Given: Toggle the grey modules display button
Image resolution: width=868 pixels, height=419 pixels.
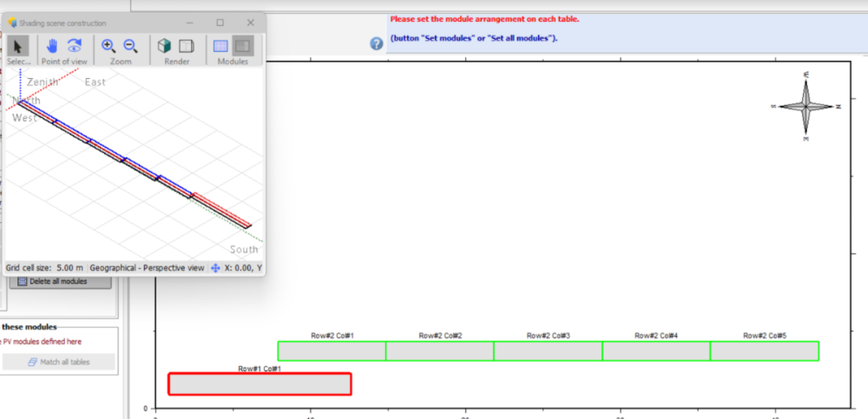Looking at the screenshot, I should click(x=243, y=46).
